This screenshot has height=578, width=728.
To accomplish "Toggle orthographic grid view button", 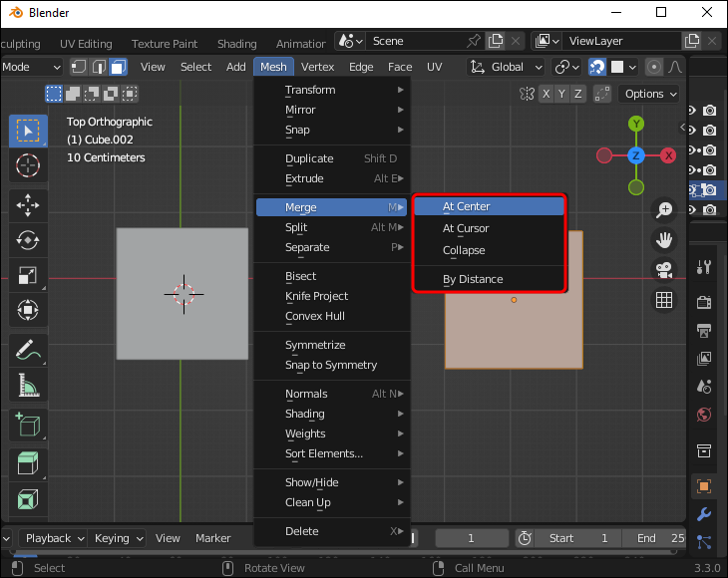I will (664, 300).
